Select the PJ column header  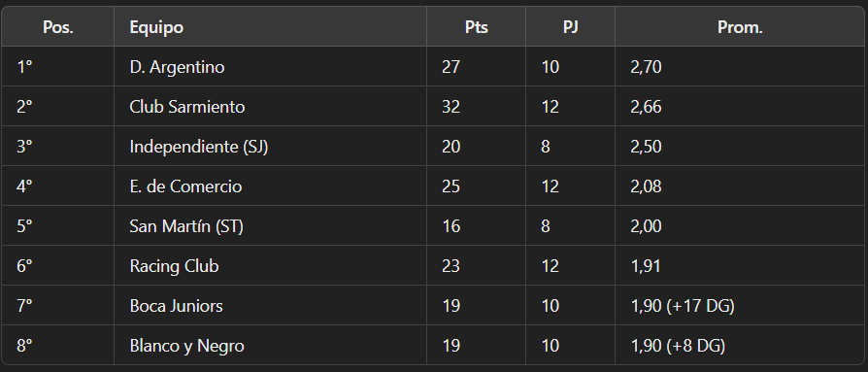(x=570, y=27)
